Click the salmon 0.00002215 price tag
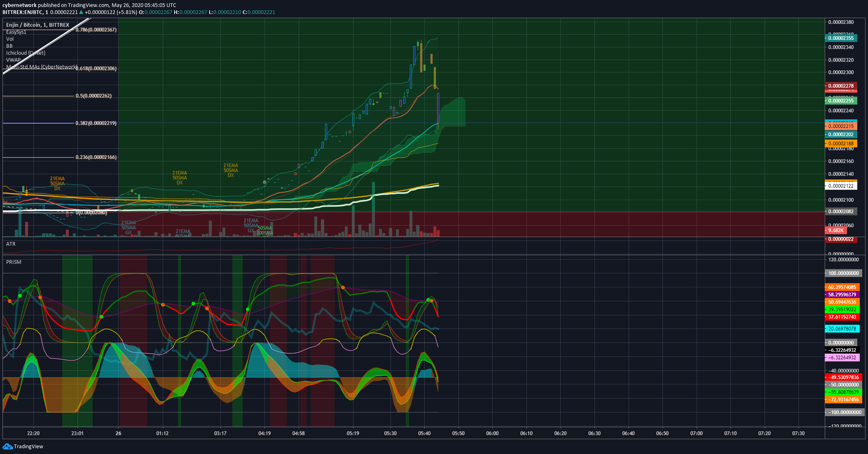The width and height of the screenshot is (868, 454). point(841,126)
